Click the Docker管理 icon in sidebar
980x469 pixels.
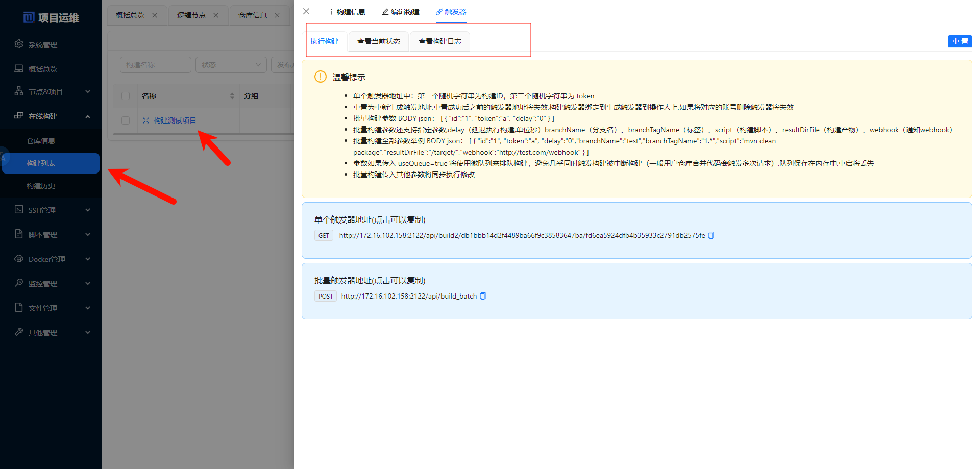click(x=19, y=259)
